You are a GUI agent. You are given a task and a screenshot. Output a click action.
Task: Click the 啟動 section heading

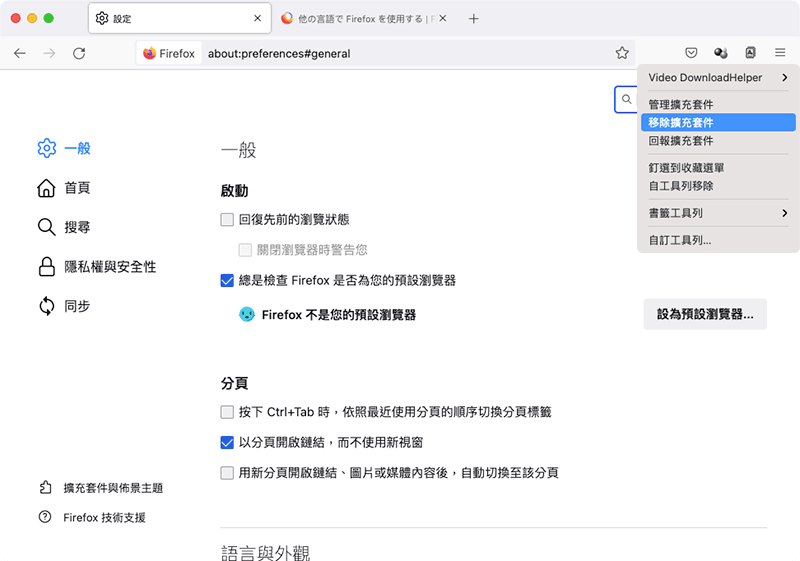pyautogui.click(x=234, y=191)
